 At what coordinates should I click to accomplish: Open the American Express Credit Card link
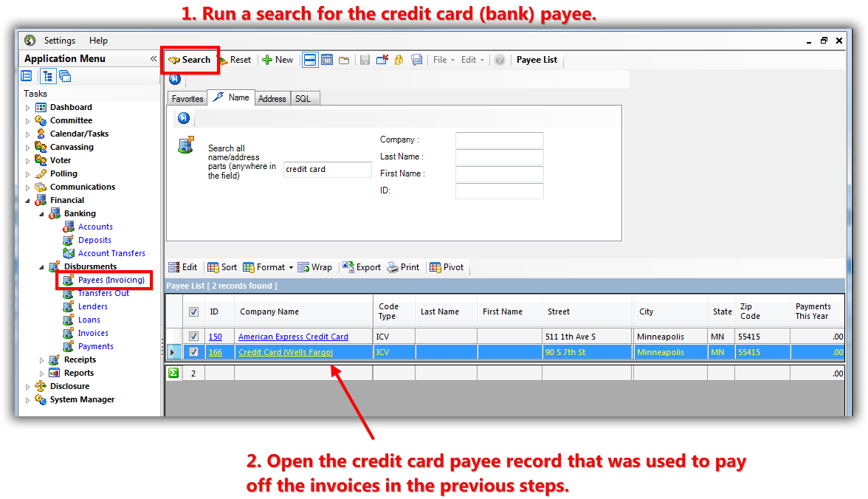pos(294,337)
